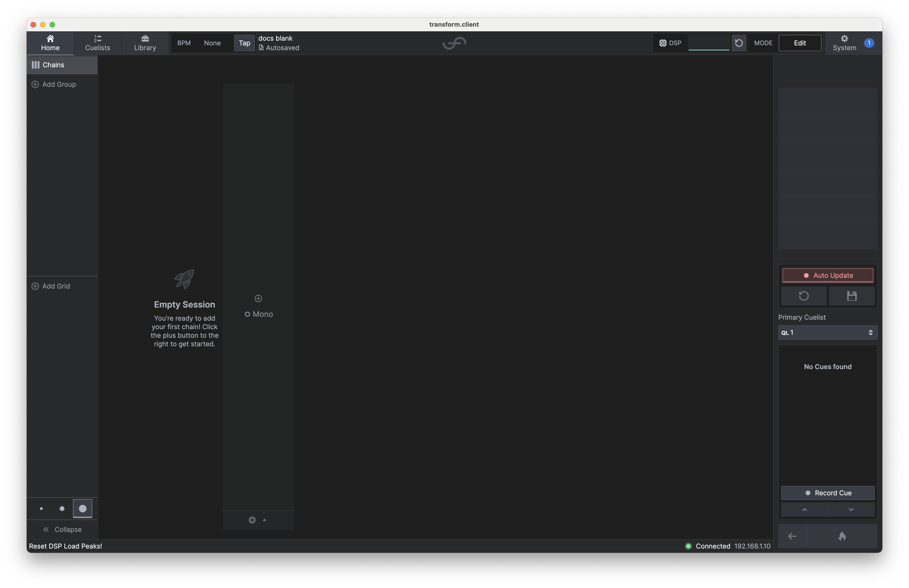This screenshot has width=909, height=588.
Task: Click Record Cue button
Action: (827, 492)
